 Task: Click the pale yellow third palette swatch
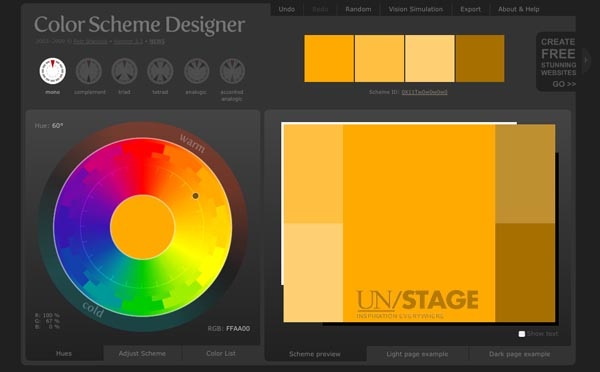tap(430, 59)
